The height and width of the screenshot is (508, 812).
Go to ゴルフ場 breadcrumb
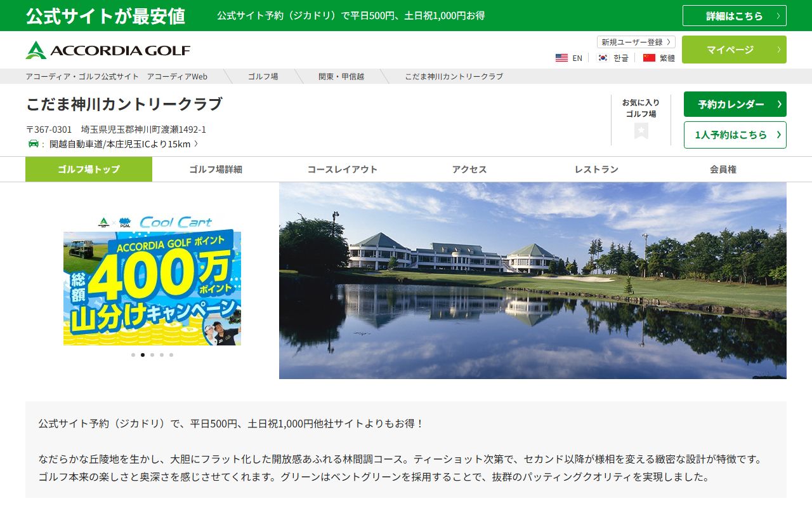(x=263, y=76)
